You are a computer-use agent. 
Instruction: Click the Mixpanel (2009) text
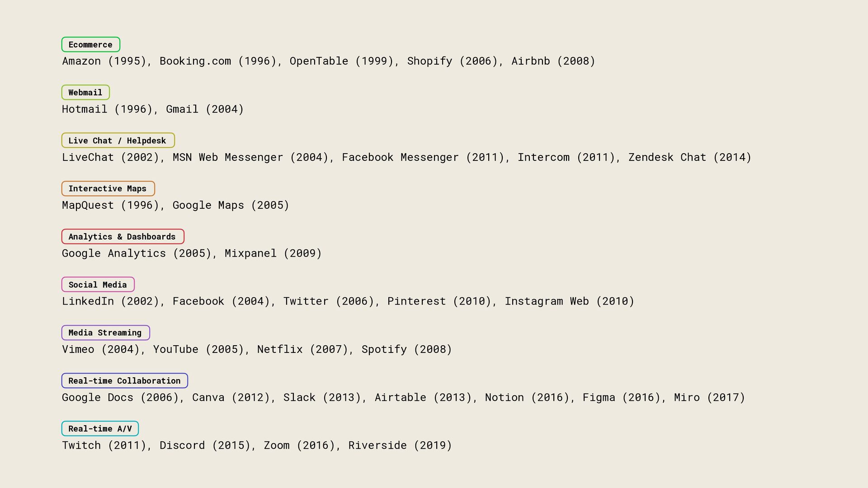pos(273,253)
